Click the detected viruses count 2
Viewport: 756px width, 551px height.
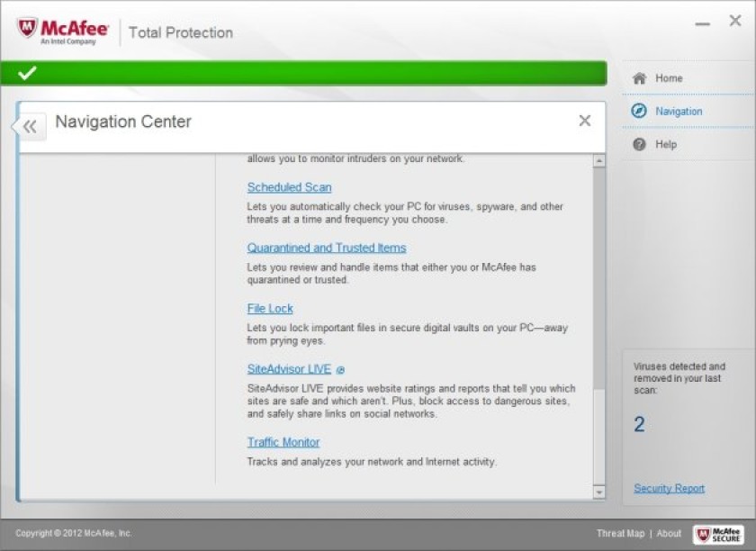coord(639,424)
